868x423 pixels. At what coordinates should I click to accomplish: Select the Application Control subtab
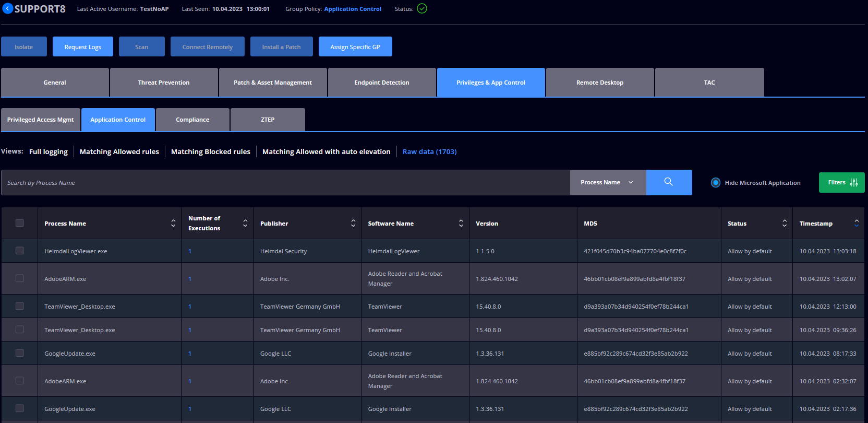118,120
